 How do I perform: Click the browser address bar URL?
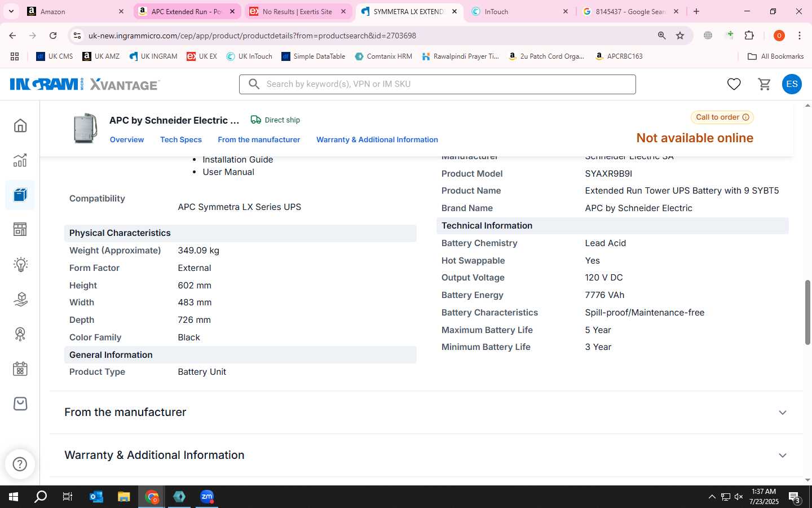[x=252, y=36]
